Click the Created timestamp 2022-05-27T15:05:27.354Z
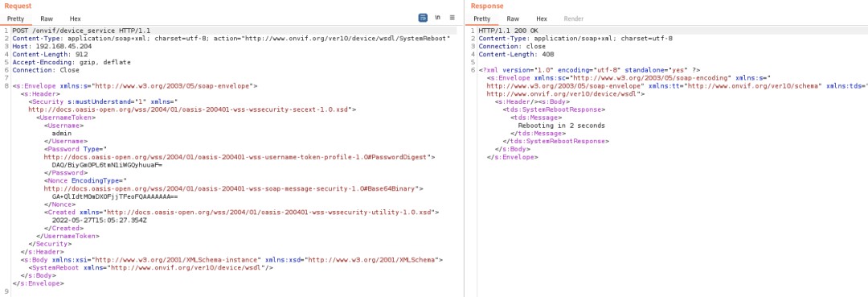The width and height of the screenshot is (868, 297). (x=99, y=220)
